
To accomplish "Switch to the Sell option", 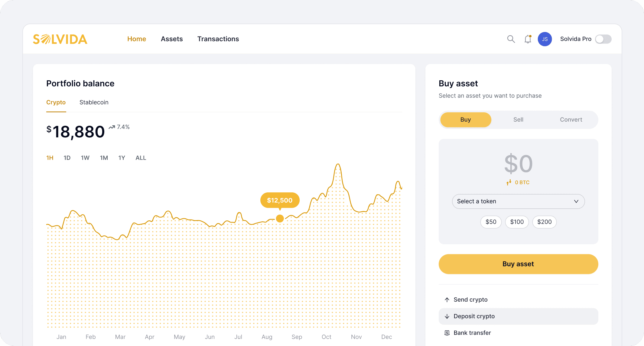I will coord(518,120).
